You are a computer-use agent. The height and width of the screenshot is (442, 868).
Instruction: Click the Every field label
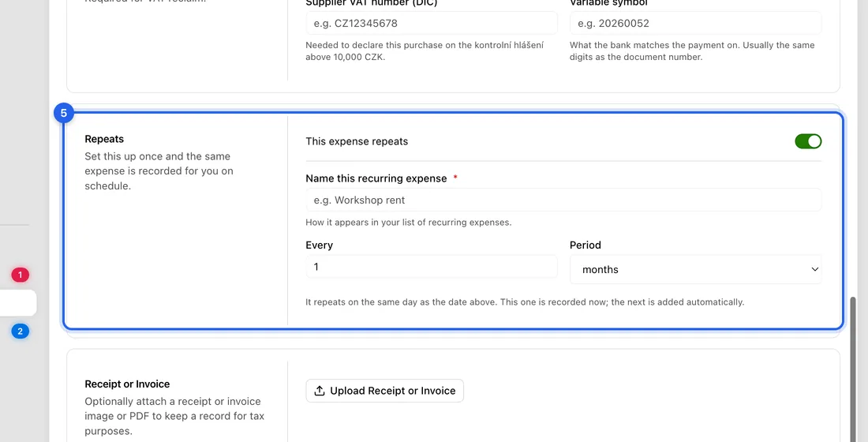(x=320, y=245)
